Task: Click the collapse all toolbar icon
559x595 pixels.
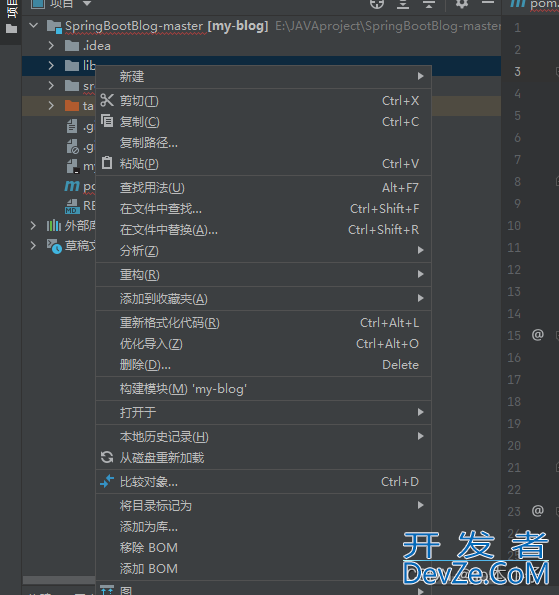Action: [x=428, y=4]
